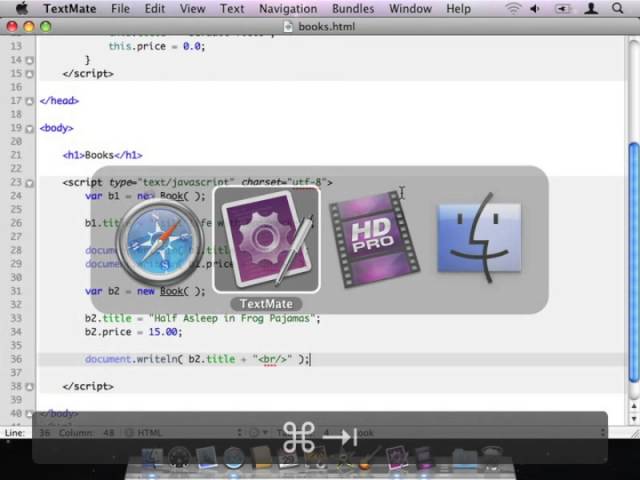This screenshot has height=480, width=640.
Task: Switch to Finder in the app switcher
Action: pos(479,238)
